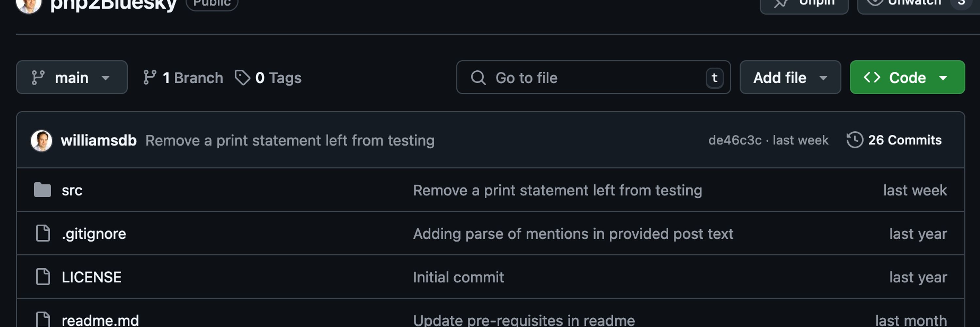Screen dimensions: 980x327
Task: Click the .gitignore file icon
Action: [43, 233]
